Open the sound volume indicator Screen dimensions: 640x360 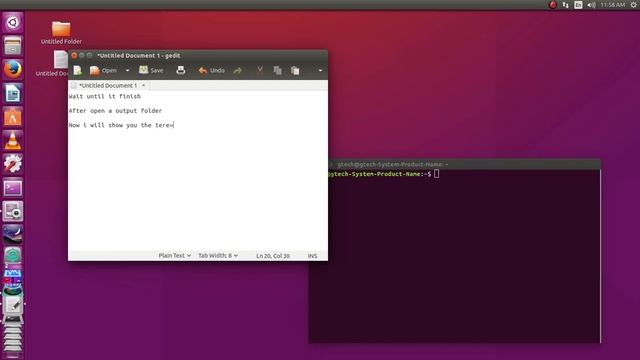[591, 5]
